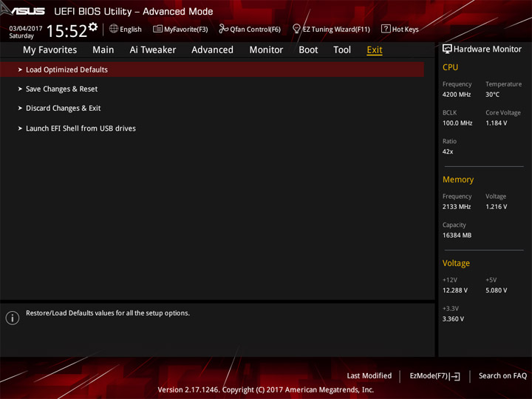Go to the Advanced tab

(x=212, y=50)
